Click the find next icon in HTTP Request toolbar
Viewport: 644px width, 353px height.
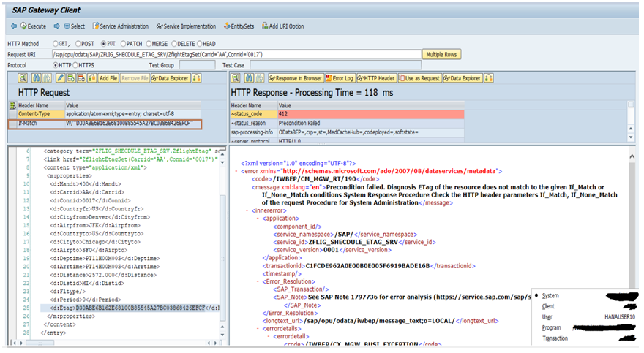[47, 78]
